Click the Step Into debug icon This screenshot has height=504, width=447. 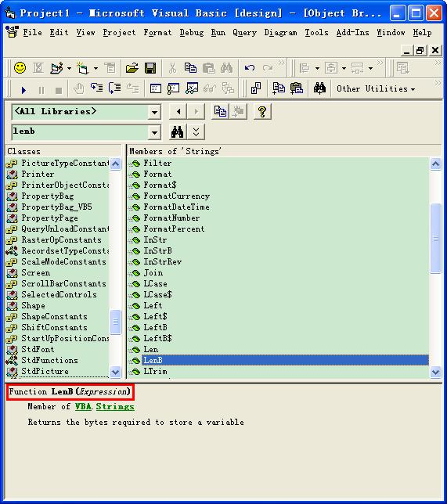[96, 88]
